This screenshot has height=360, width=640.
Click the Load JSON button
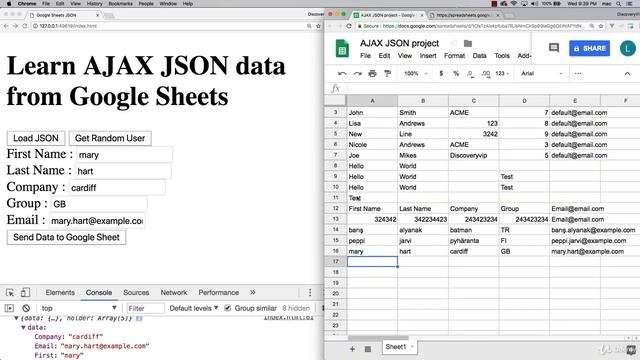coord(36,138)
